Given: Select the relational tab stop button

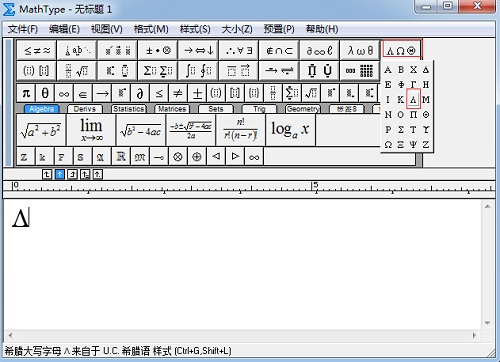Looking at the screenshot, I should [x=85, y=174].
